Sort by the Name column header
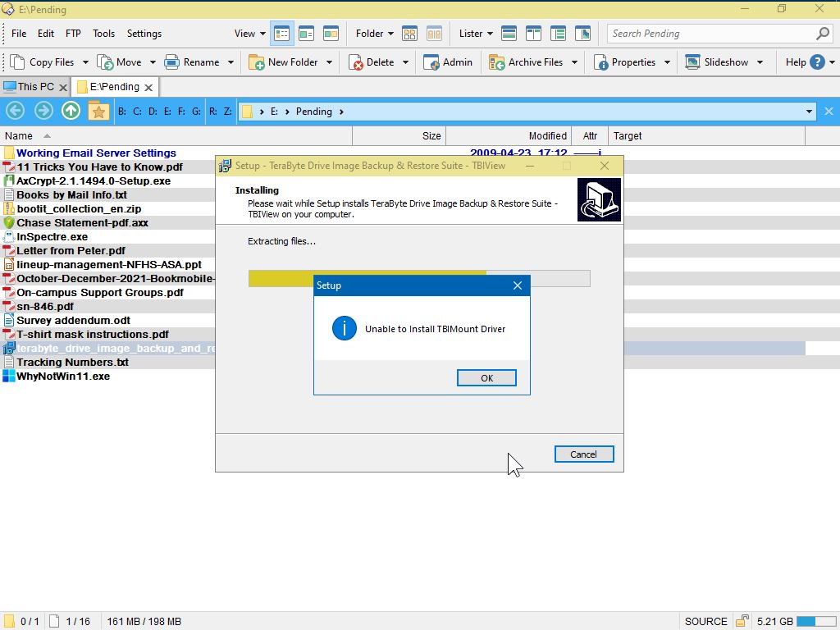 coord(176,136)
